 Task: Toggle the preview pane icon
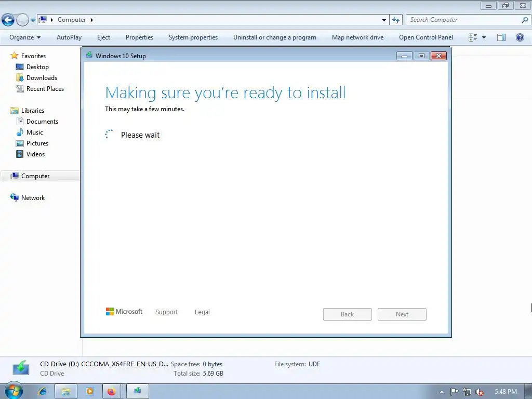point(501,37)
